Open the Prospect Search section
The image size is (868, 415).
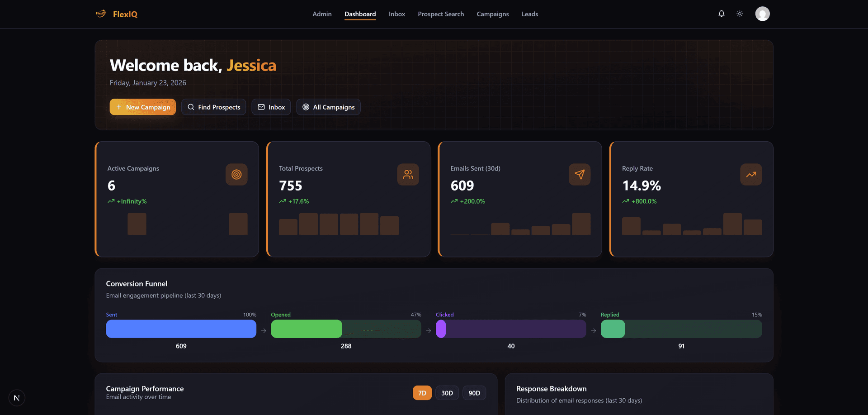[441, 14]
